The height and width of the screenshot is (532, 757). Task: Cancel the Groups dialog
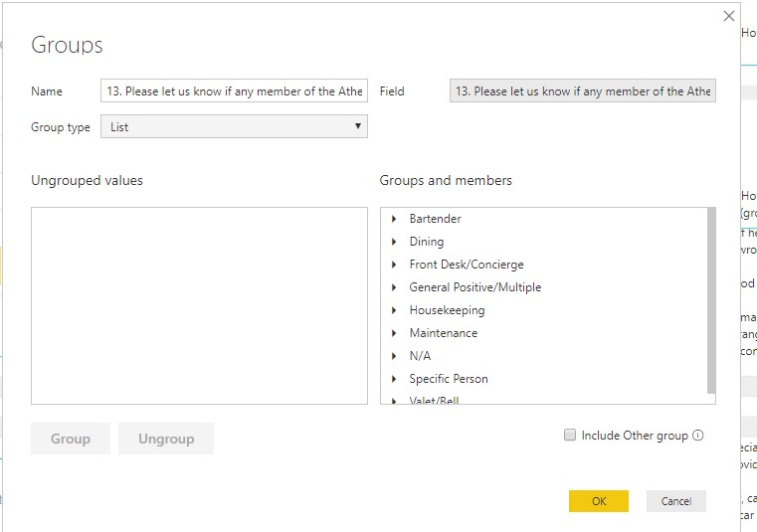pyautogui.click(x=675, y=501)
